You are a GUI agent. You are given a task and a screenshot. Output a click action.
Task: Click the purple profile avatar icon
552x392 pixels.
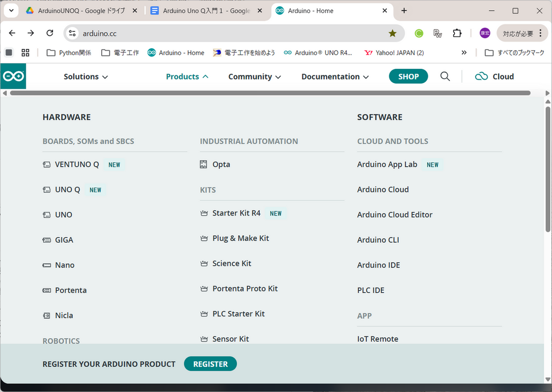coord(485,33)
